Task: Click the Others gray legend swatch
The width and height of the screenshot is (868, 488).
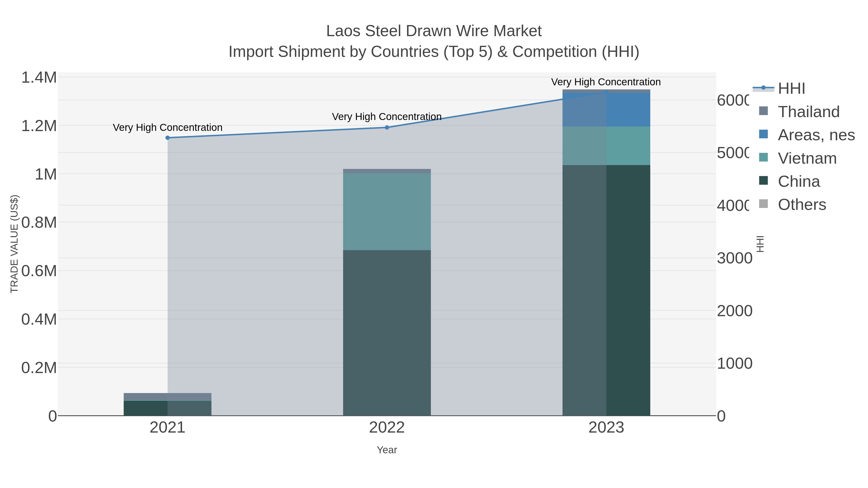Action: [763, 204]
